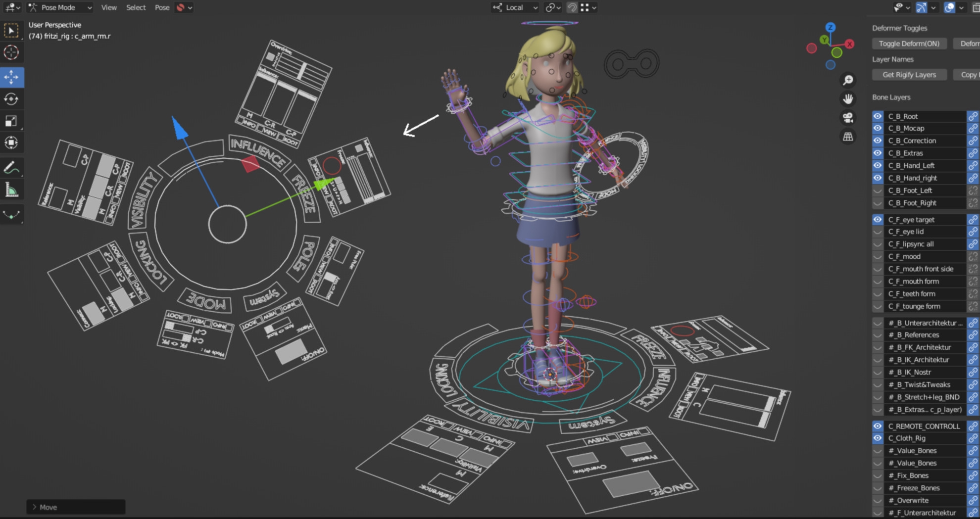Choose the Measure tool
The width and height of the screenshot is (980, 519).
point(11,190)
